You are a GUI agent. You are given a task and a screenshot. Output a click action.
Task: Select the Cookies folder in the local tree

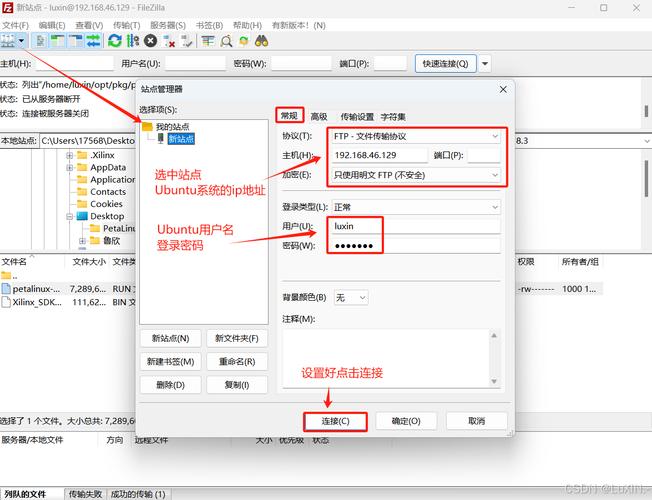click(106, 204)
